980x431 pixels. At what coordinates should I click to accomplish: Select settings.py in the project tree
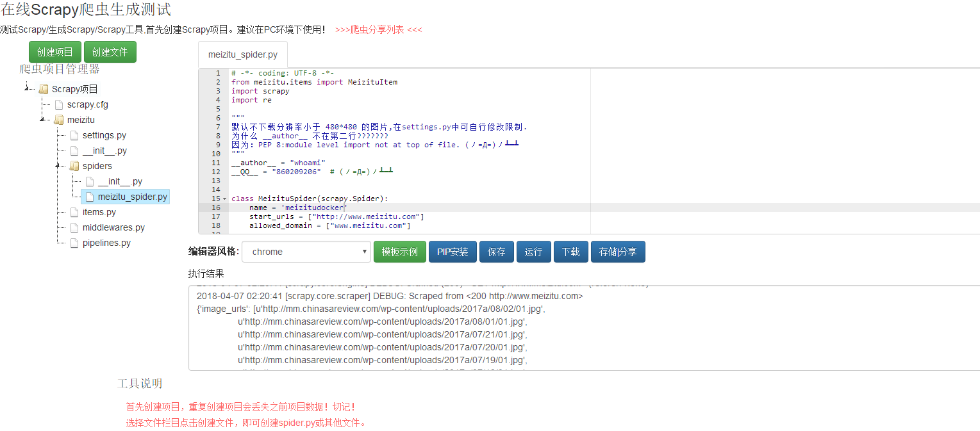pyautogui.click(x=104, y=135)
